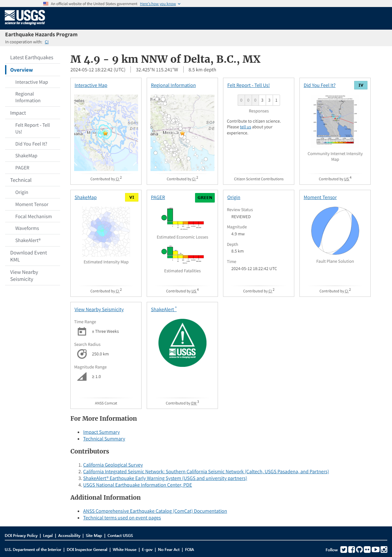Open ANSS ComCat Documentation link
The height and width of the screenshot is (557, 392).
click(155, 511)
